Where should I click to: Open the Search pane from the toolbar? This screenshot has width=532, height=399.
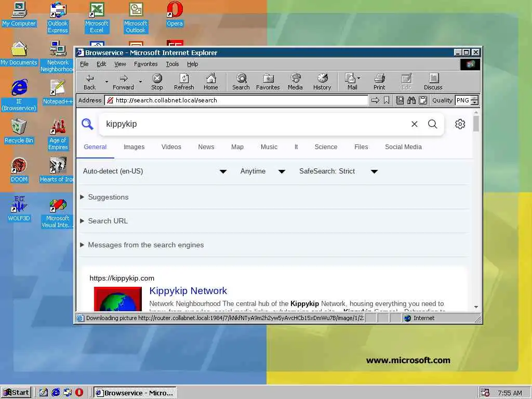[x=241, y=82]
